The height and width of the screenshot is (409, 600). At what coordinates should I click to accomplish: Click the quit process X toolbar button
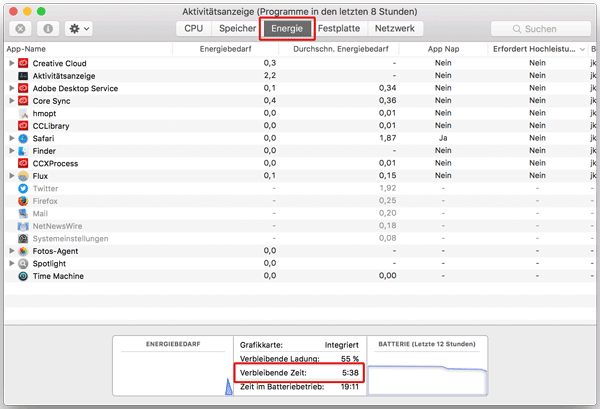(20, 29)
